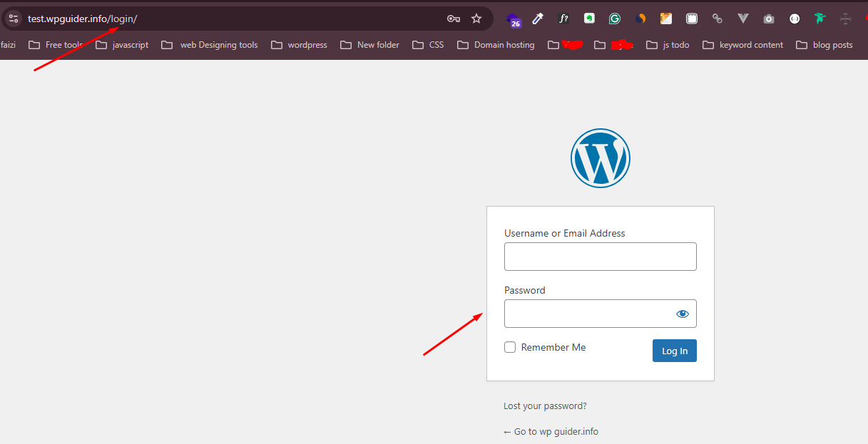Click the WordPress logo above the form
This screenshot has height=444, width=868.
601,158
